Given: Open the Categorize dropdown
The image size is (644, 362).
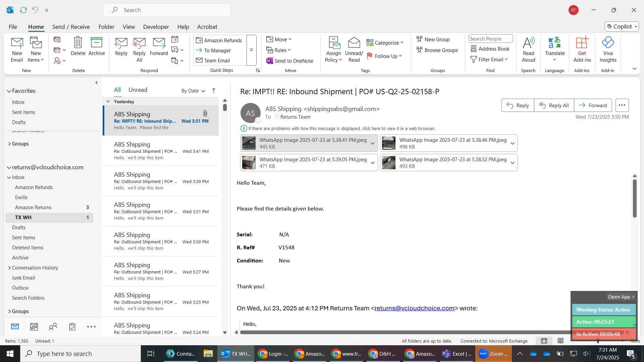Looking at the screenshot, I should click(x=385, y=43).
